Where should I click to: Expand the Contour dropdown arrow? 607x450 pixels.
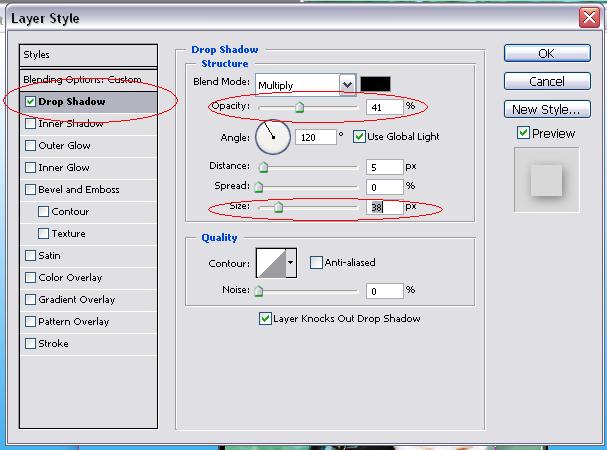(291, 263)
